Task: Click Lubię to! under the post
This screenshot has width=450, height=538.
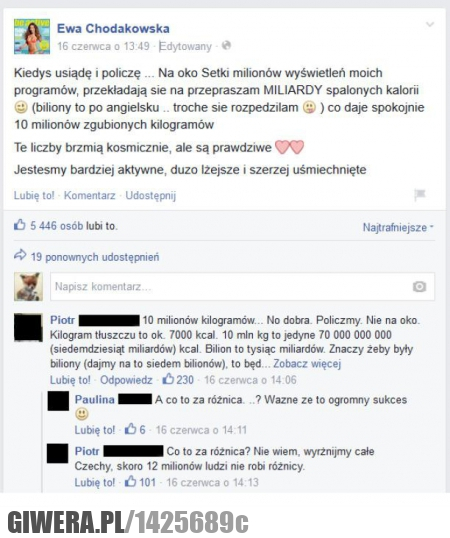Action: [x=34, y=195]
